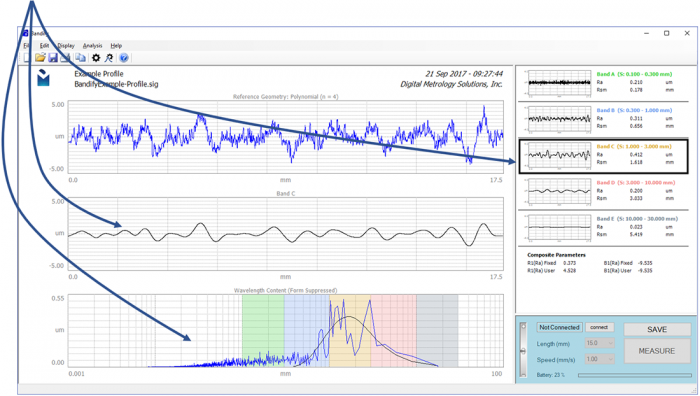Click the battery progress bar

pyautogui.click(x=634, y=375)
